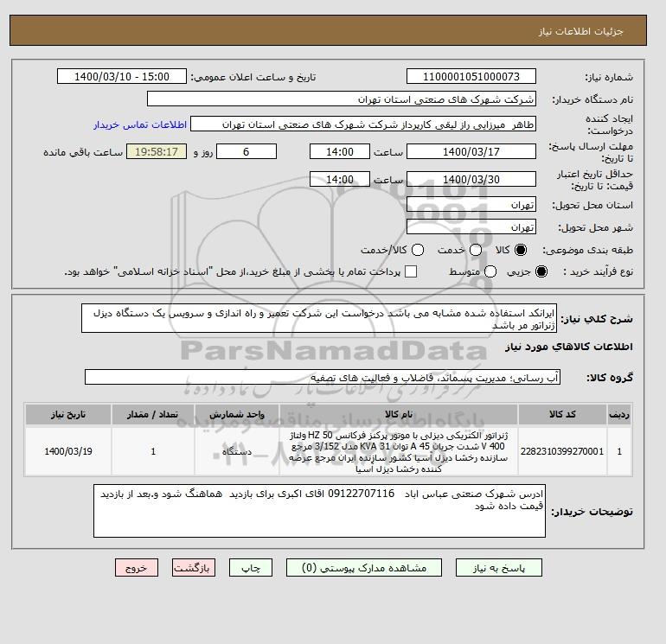Open the اطلاعات تماس خریدار link
This screenshot has width=666, height=644.
pyautogui.click(x=140, y=124)
